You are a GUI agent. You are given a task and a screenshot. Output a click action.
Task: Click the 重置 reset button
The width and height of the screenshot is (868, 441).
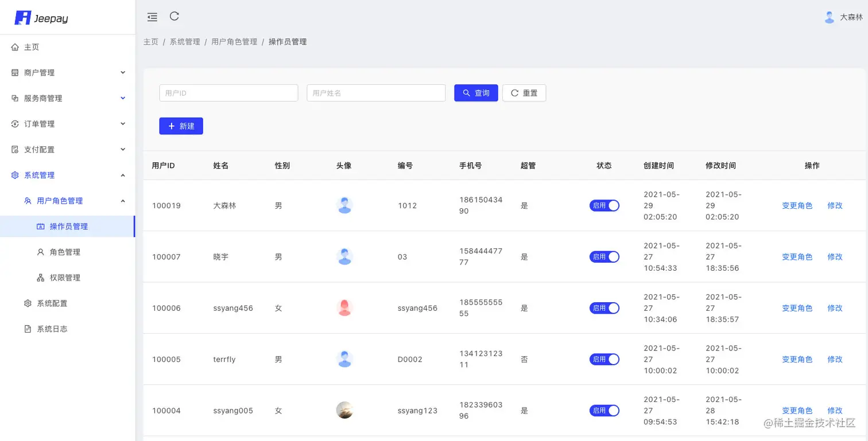click(x=524, y=93)
